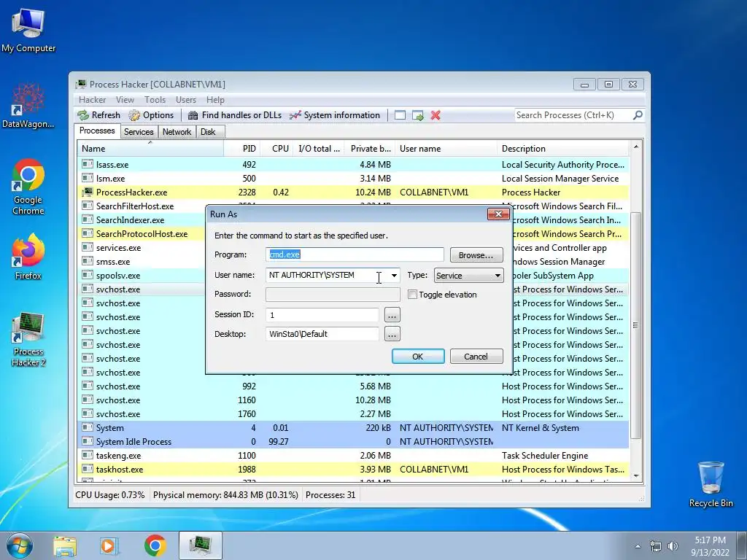The height and width of the screenshot is (560, 747).
Task: Open Chrome from the taskbar
Action: (x=155, y=545)
